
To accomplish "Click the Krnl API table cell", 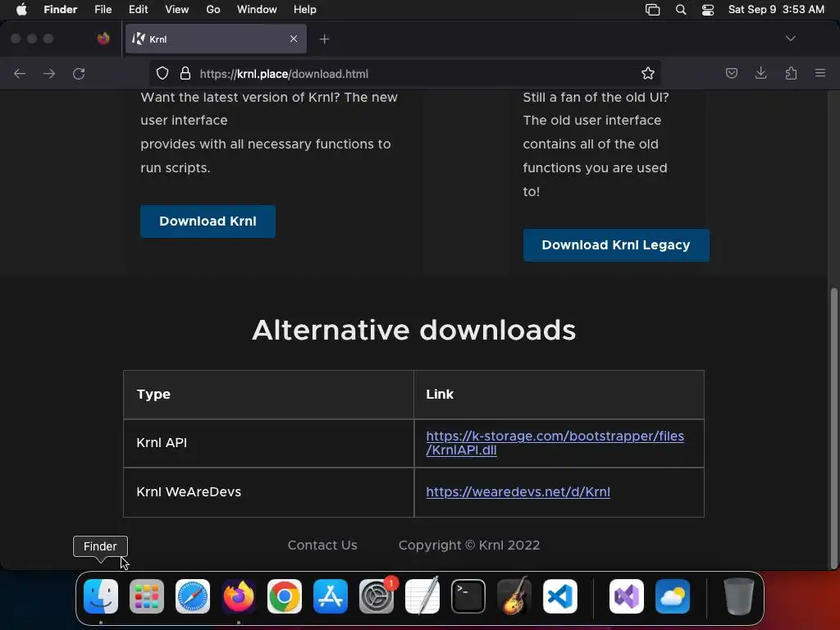I will [x=268, y=443].
